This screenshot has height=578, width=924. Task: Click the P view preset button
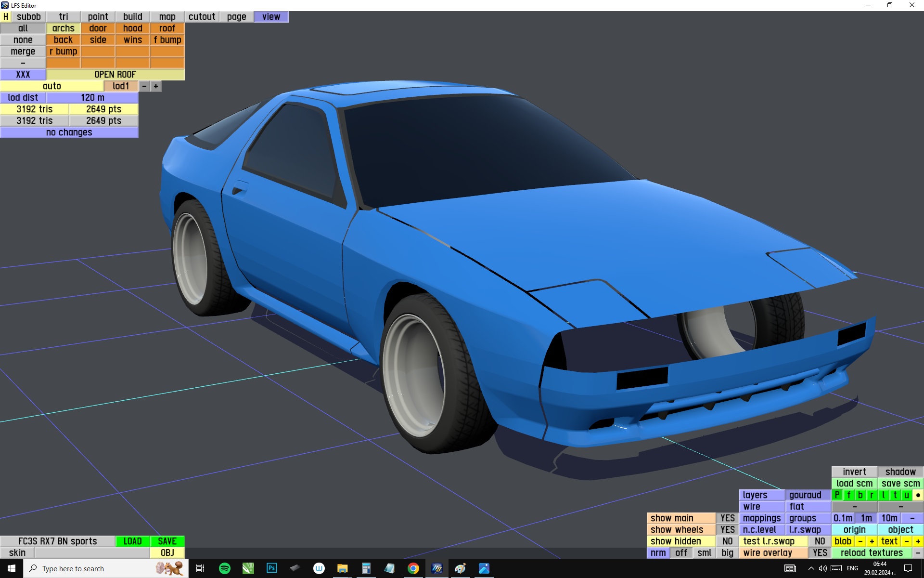coord(837,495)
